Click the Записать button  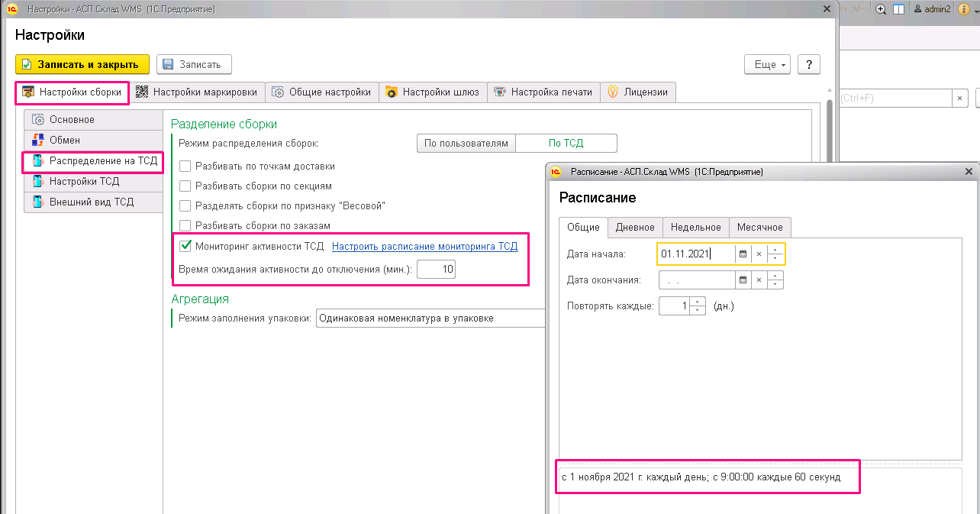click(x=194, y=65)
